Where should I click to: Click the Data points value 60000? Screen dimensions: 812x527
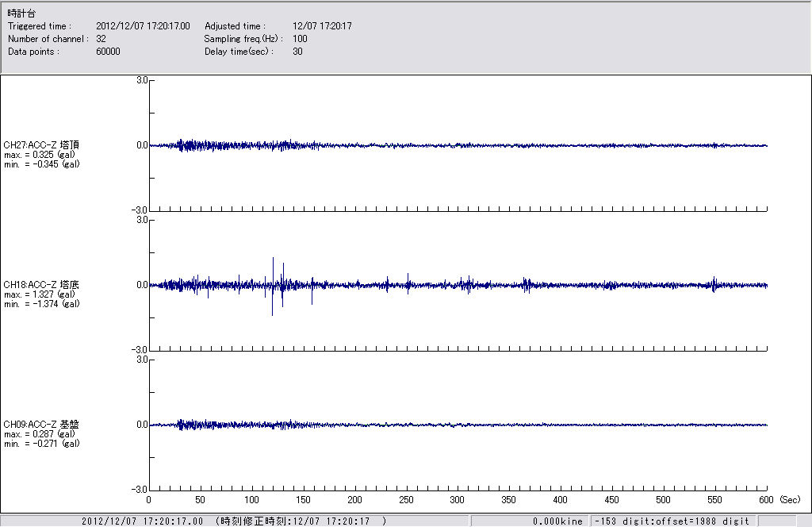[x=107, y=52]
